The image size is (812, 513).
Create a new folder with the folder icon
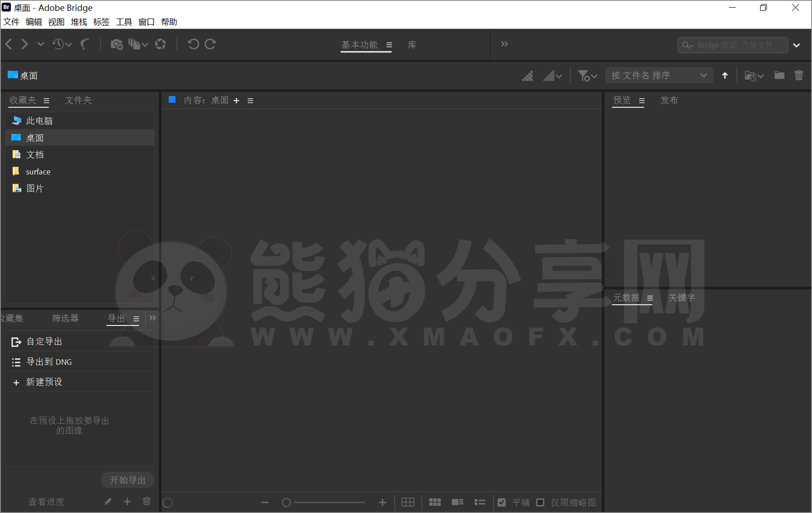click(779, 75)
